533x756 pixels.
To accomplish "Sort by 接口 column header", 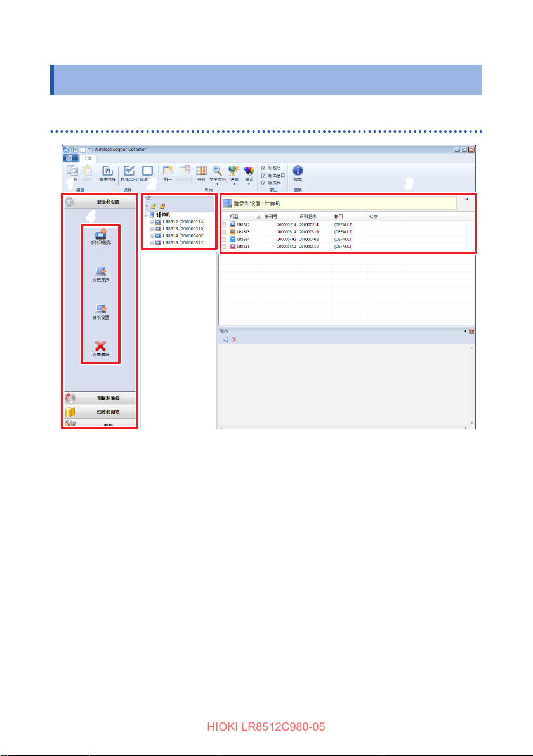I will [x=350, y=216].
